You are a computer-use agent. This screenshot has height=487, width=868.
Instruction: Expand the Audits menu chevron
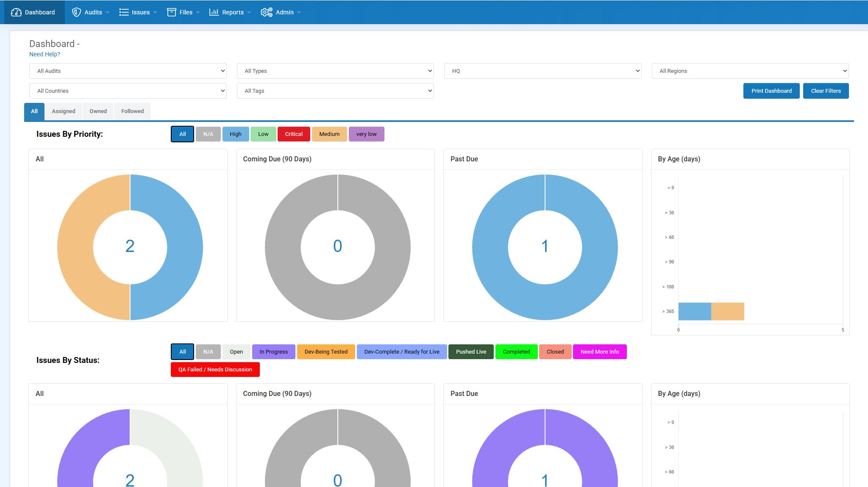(108, 13)
